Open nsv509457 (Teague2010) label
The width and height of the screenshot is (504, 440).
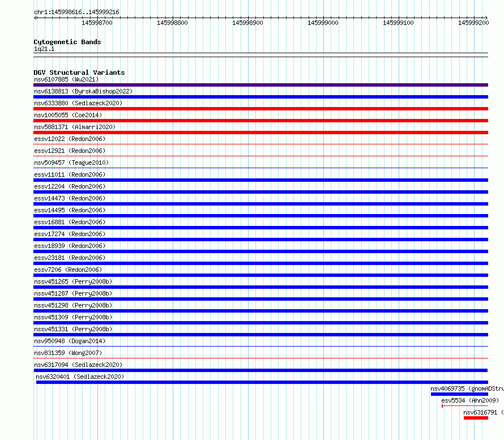71,163
